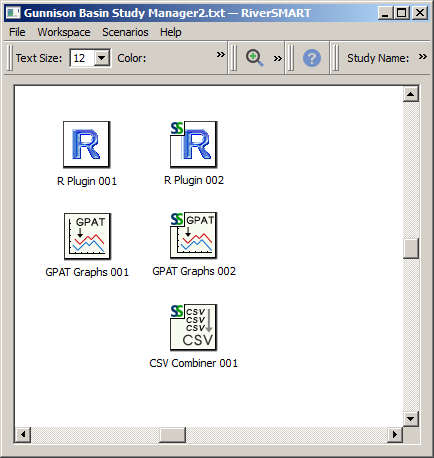
Task: Click the Text Size value field
Action: 82,58
